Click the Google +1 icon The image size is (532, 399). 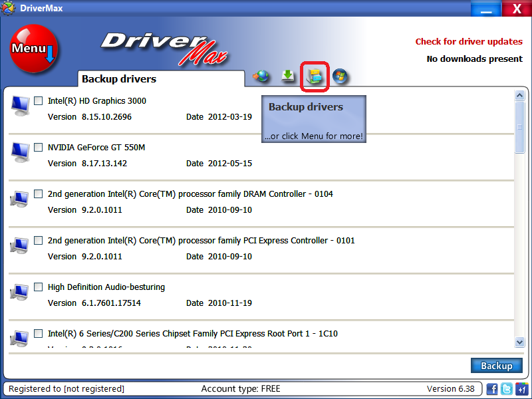pyautogui.click(x=520, y=389)
